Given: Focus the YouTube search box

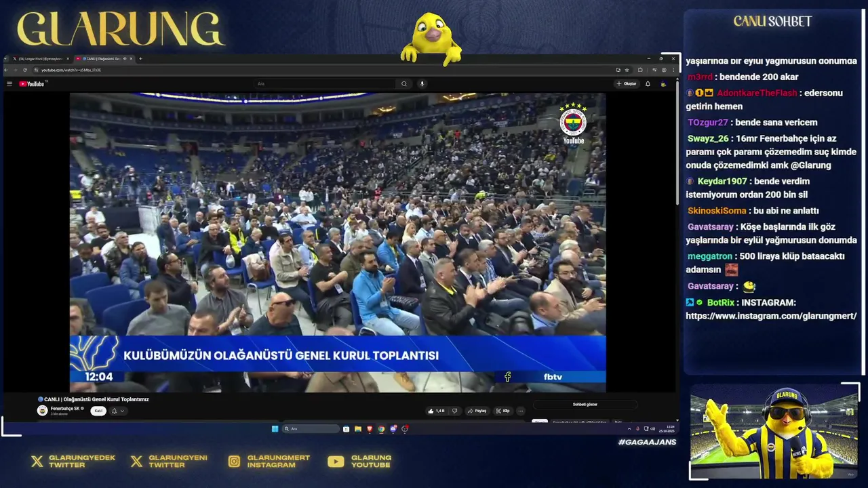Looking at the screenshot, I should pyautogui.click(x=325, y=84).
